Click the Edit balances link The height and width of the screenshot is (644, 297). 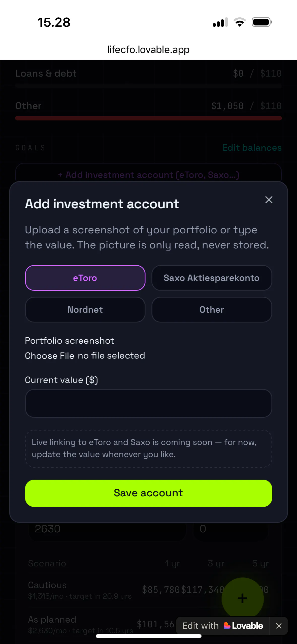tap(252, 148)
